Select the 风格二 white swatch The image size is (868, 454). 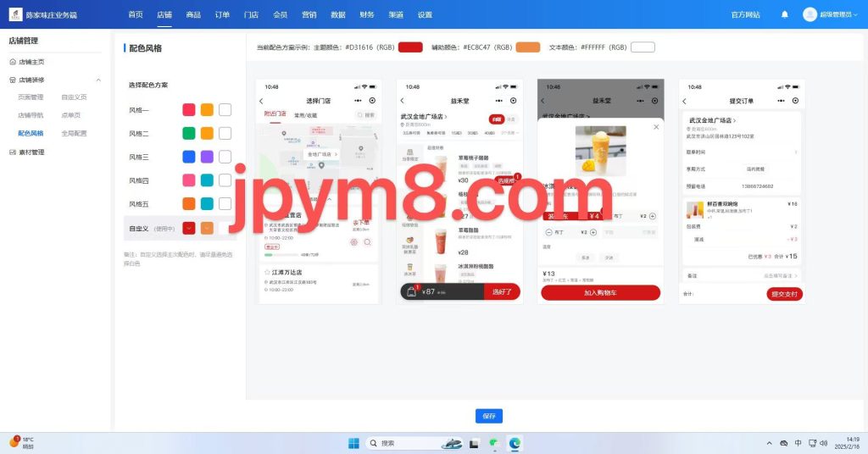tap(225, 133)
